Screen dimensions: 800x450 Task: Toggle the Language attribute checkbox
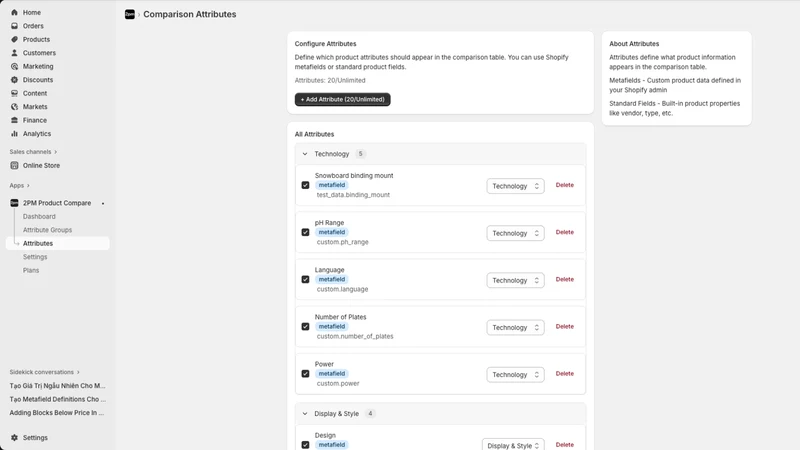pos(305,280)
